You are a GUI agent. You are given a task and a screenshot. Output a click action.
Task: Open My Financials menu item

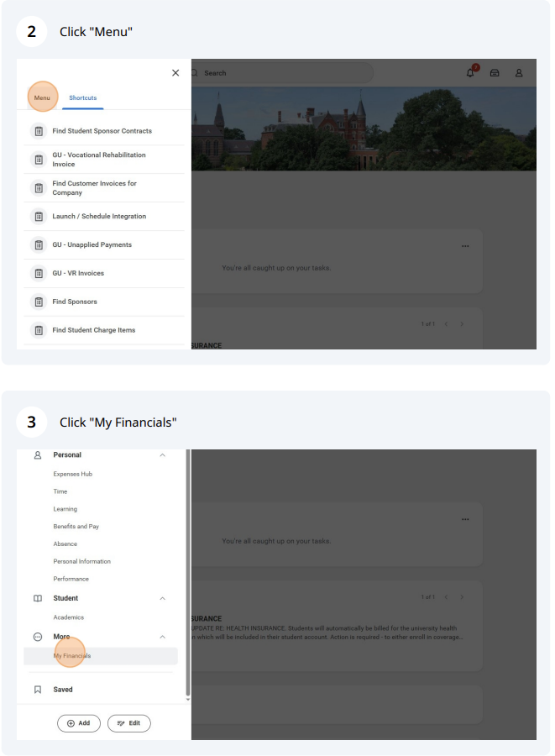click(72, 656)
